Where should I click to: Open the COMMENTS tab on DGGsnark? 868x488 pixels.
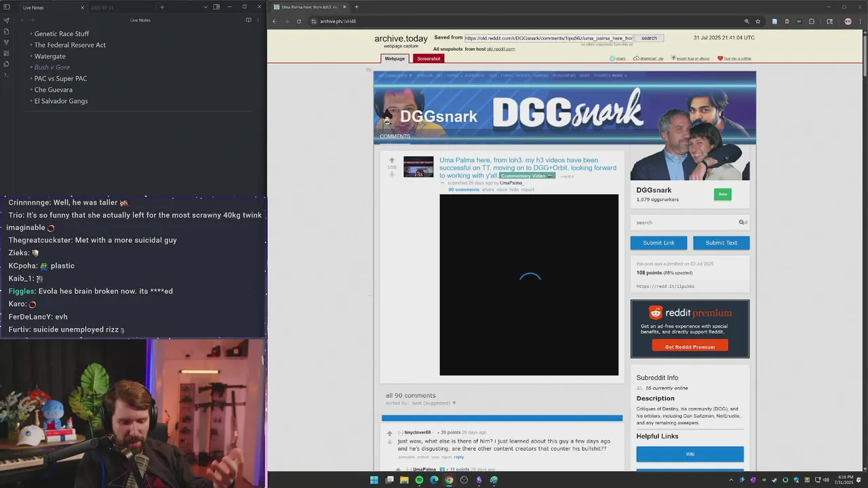click(395, 136)
